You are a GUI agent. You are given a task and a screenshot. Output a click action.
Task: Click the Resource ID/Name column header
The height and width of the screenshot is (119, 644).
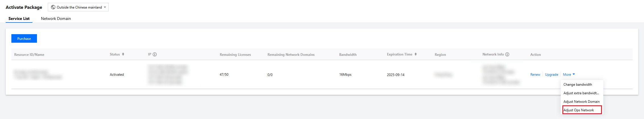click(29, 55)
